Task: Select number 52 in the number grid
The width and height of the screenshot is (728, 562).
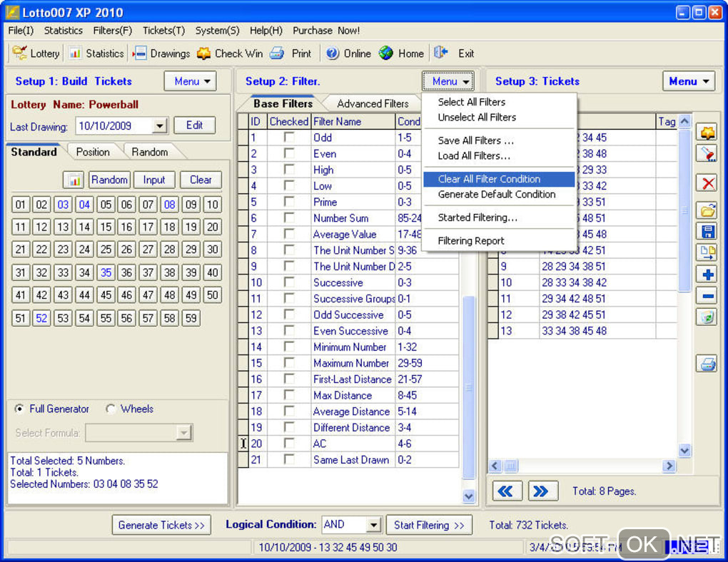Action: tap(41, 318)
